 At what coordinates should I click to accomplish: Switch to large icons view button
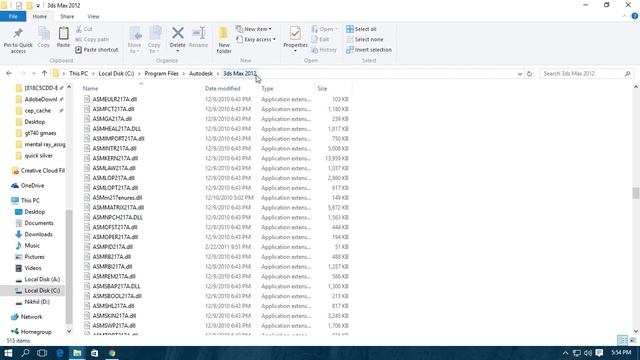point(633,340)
